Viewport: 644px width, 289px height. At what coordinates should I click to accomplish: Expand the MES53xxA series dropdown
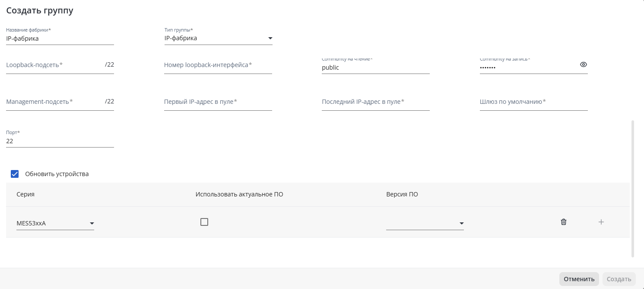(55, 223)
